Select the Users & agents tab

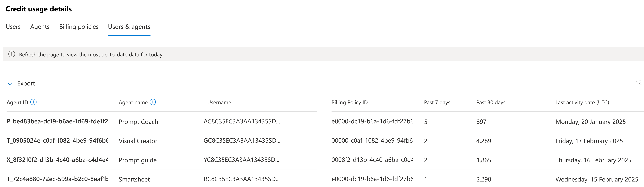point(129,27)
